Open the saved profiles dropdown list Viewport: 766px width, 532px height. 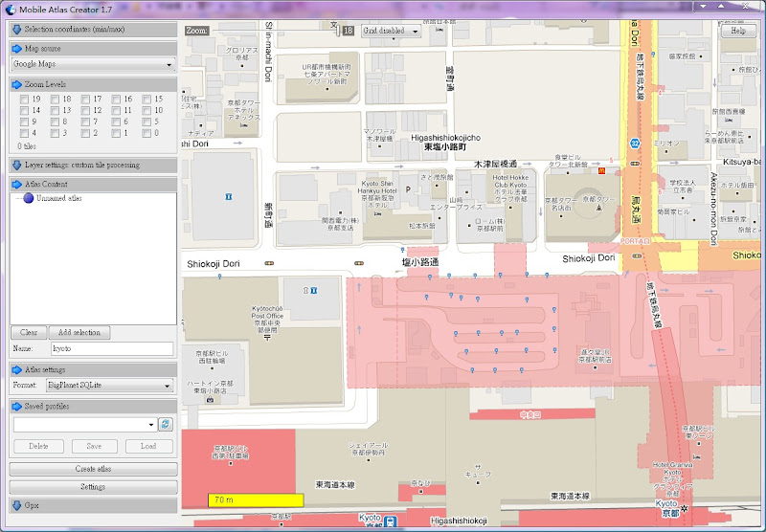coord(85,425)
